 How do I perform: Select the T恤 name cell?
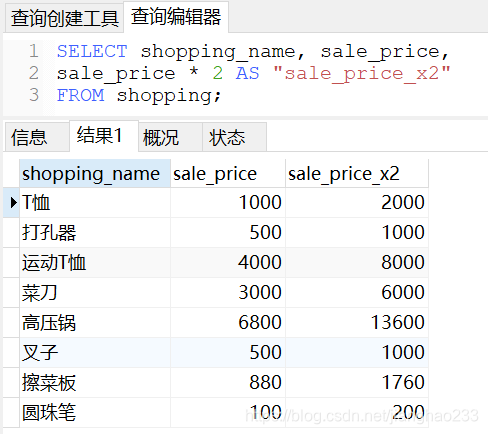point(95,202)
